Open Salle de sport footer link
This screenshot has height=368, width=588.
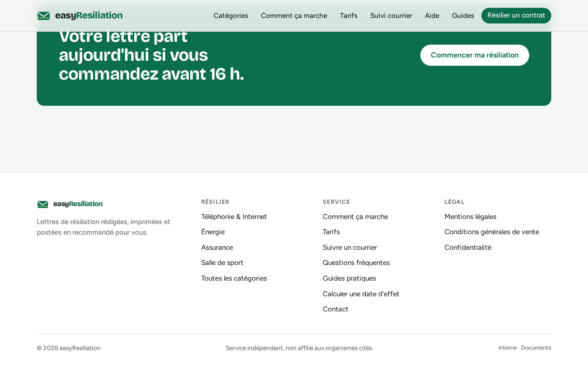(222, 263)
